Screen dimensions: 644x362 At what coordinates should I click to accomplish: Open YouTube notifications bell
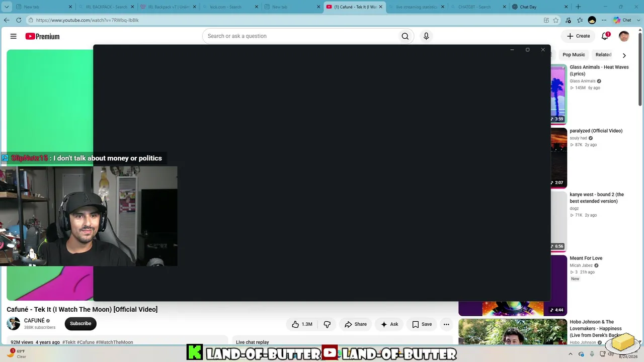tap(605, 36)
